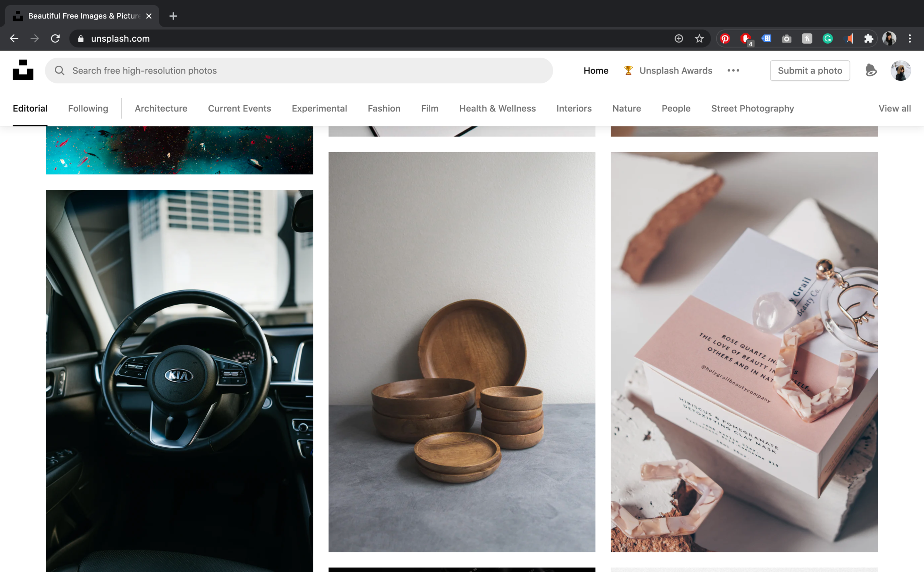This screenshot has height=572, width=924.
Task: Select the Architecture category tab
Action: click(x=161, y=109)
